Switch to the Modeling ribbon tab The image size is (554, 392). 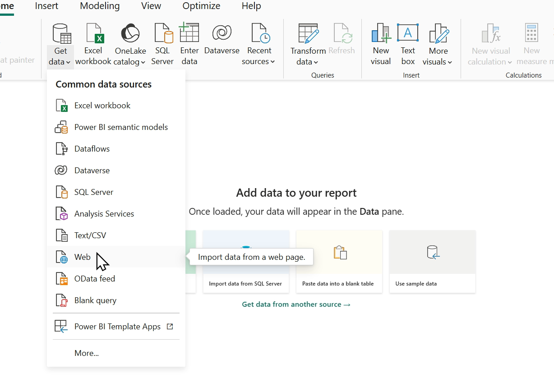pyautogui.click(x=99, y=6)
